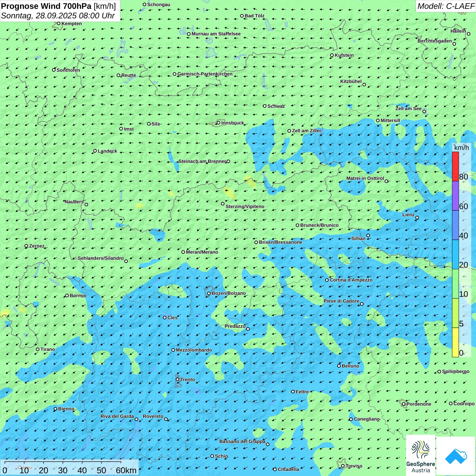Screen dimensions: 476x476
Task: Click the Bruneck/Brunico marker
Action: (x=297, y=225)
